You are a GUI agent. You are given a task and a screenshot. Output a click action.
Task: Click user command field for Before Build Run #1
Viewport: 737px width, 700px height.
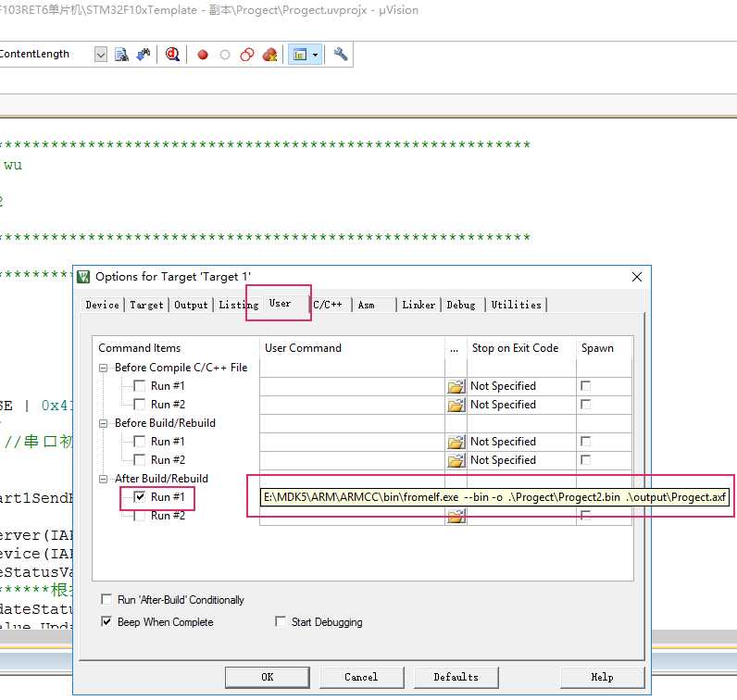352,442
